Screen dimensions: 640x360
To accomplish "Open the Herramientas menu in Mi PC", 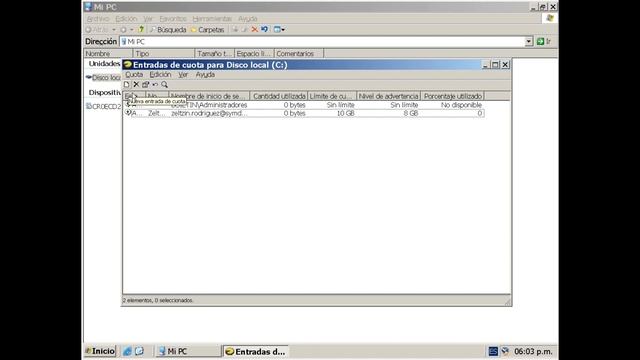I will 212,19.
